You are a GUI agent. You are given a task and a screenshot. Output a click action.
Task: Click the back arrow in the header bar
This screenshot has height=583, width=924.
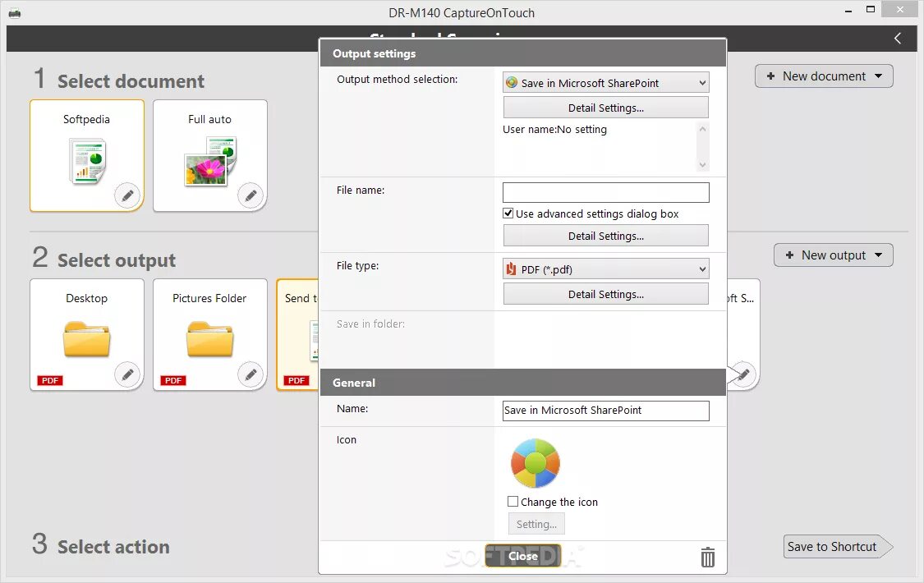[898, 39]
